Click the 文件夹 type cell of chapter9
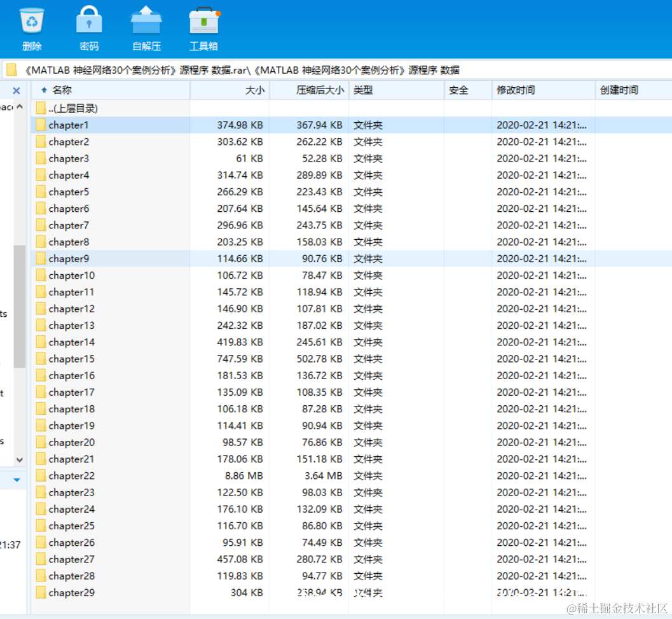672x619 pixels. (368, 259)
